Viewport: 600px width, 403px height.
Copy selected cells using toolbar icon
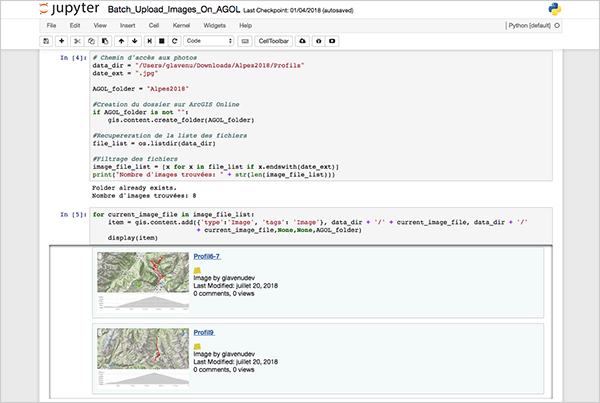(x=90, y=41)
